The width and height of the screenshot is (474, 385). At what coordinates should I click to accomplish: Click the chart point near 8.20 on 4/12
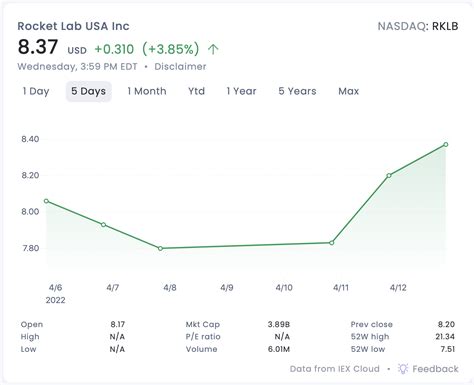(389, 175)
